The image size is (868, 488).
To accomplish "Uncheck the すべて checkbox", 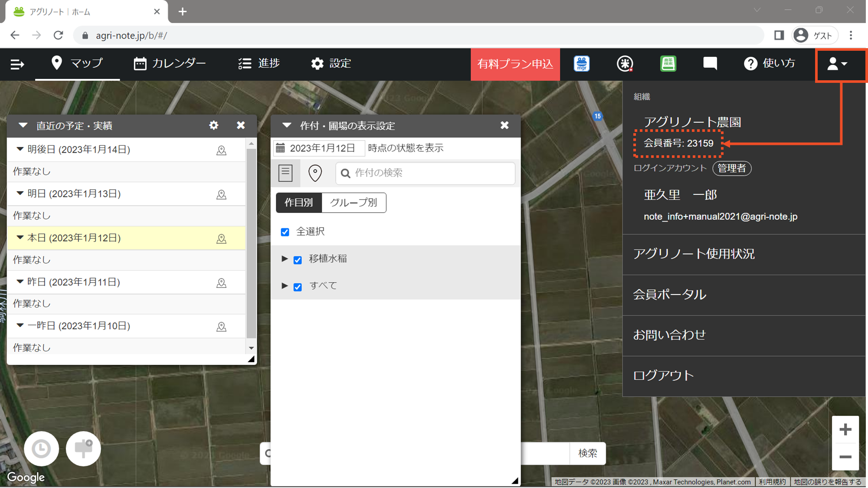I will tap(298, 287).
